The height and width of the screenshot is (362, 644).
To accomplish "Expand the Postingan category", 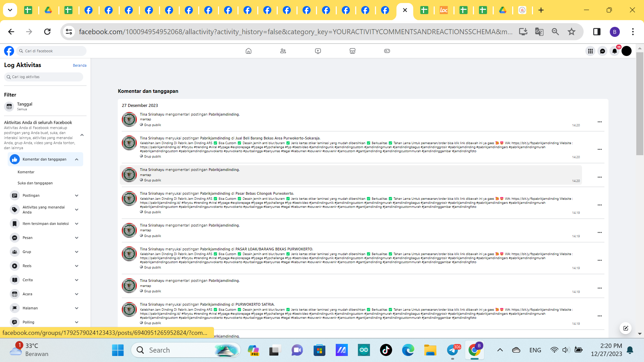I will pos(76,195).
